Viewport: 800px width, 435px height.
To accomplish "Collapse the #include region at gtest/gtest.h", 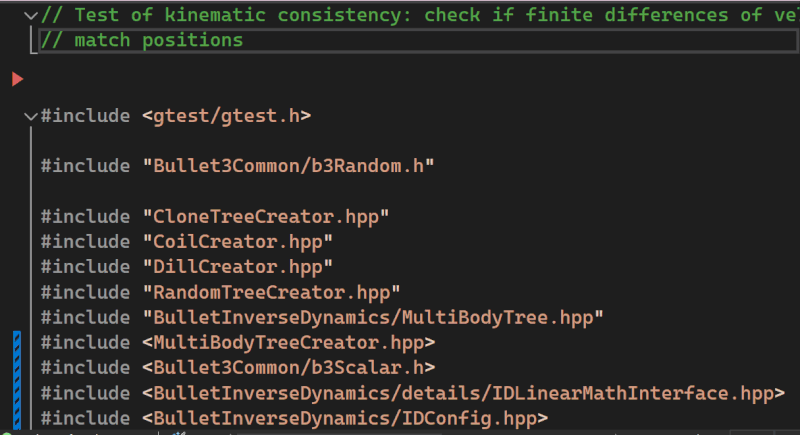I will (31, 117).
